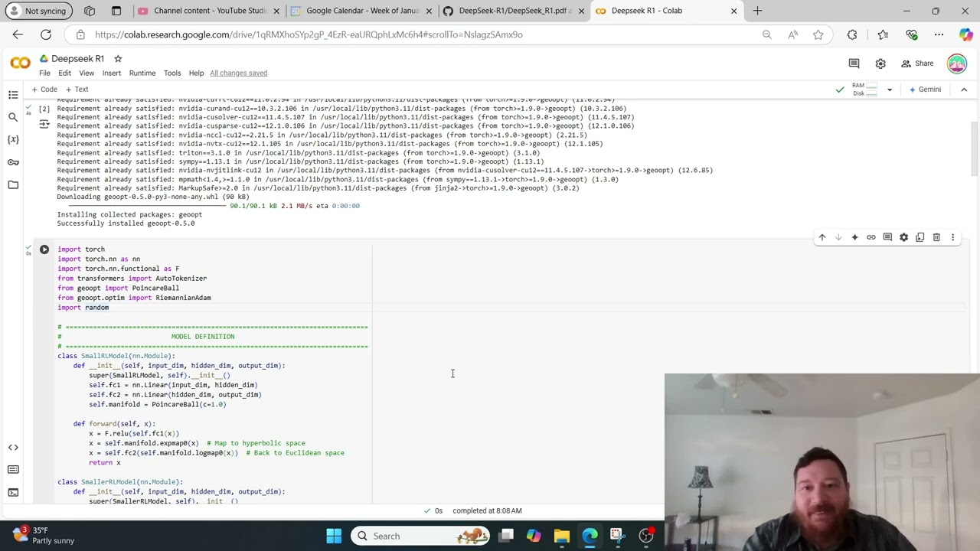Open the Help menu
The height and width of the screenshot is (551, 980).
pyautogui.click(x=196, y=73)
